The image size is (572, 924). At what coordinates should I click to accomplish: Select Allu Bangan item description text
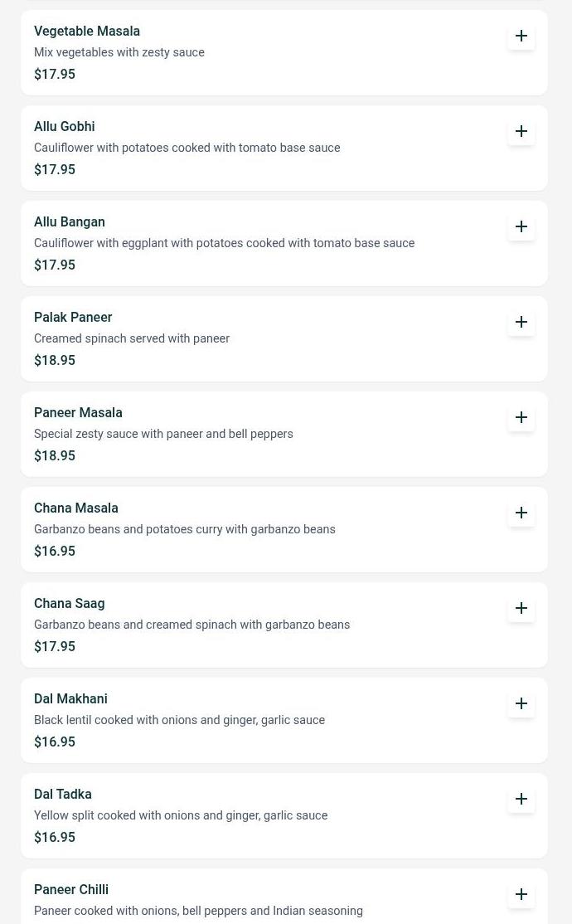point(225,243)
